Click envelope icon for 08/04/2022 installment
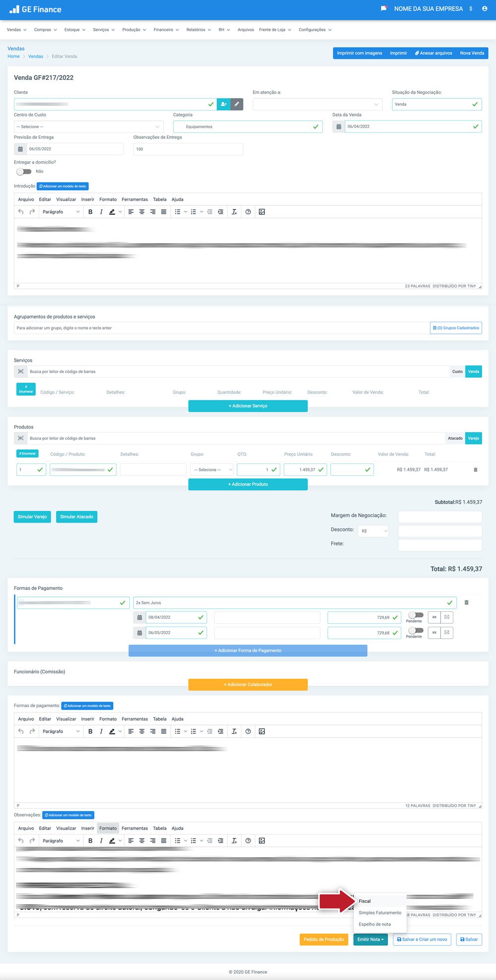 447,617
